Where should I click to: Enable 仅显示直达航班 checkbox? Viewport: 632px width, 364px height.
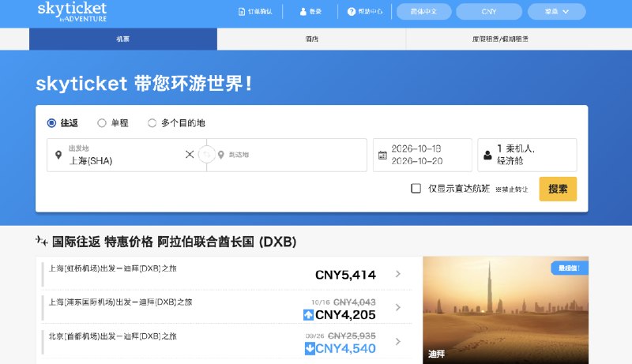pos(416,189)
